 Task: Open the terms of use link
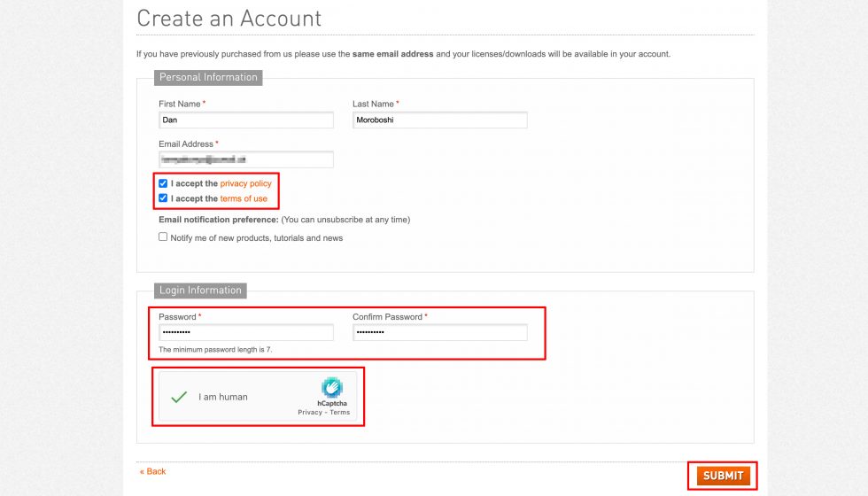click(x=244, y=198)
